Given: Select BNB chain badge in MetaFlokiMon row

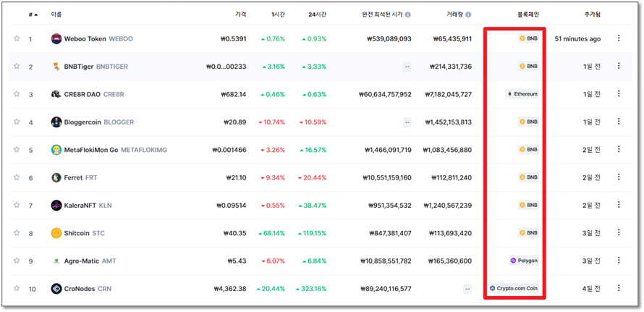Looking at the screenshot, I should click(528, 149).
